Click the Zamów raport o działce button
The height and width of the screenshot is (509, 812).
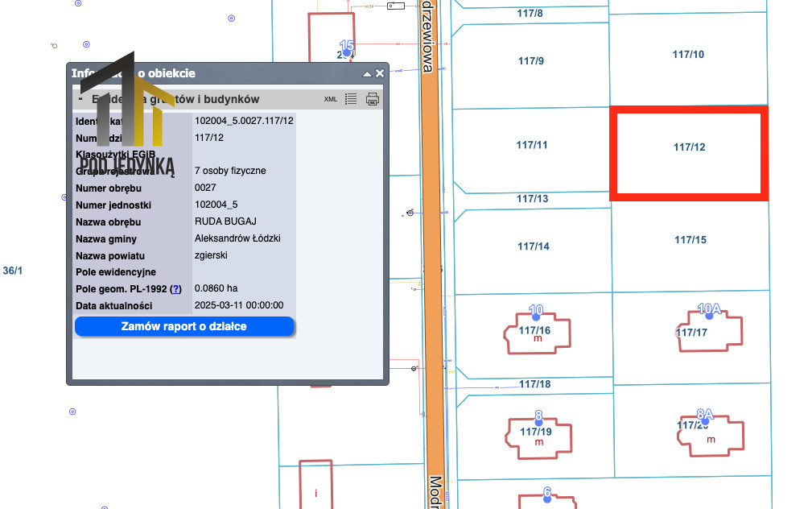tap(184, 326)
